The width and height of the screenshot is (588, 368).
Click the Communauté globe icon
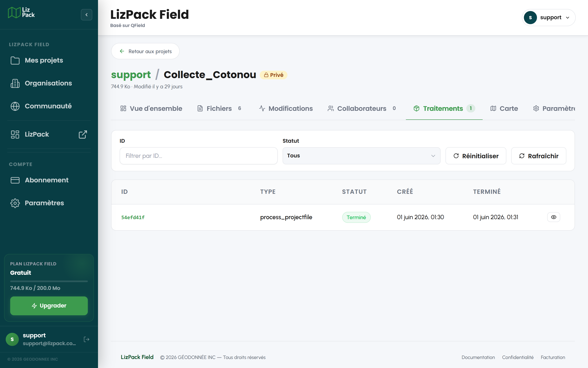pyautogui.click(x=15, y=106)
